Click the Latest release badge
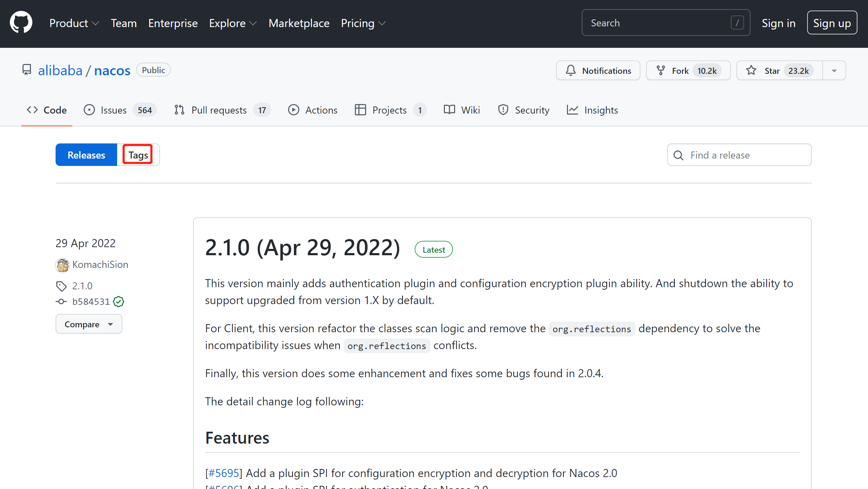The height and width of the screenshot is (489, 868). point(433,249)
